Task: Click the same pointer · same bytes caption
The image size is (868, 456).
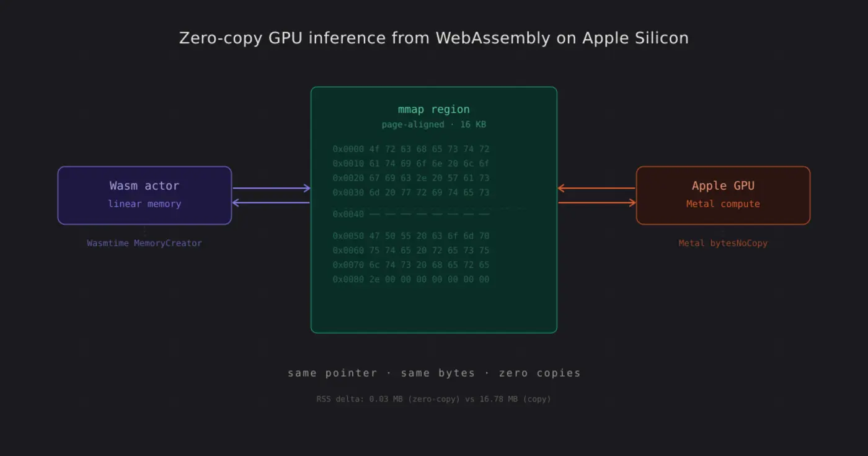Action: click(434, 373)
